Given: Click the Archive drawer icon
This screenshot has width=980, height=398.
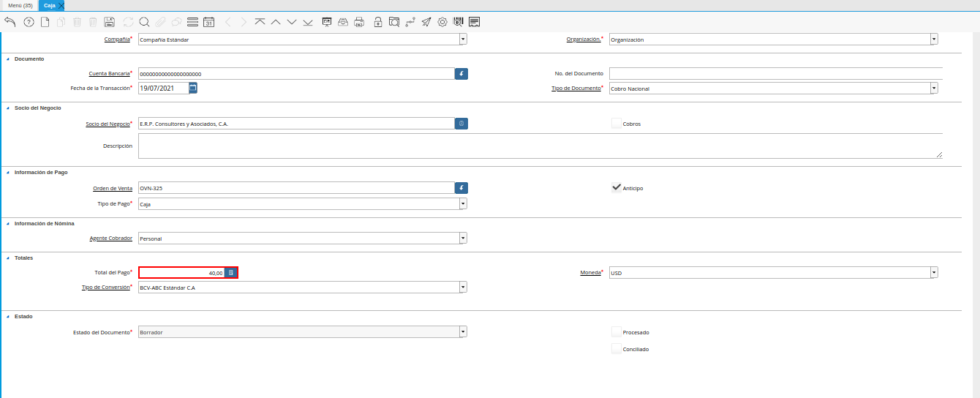Looking at the screenshot, I should tap(343, 22).
